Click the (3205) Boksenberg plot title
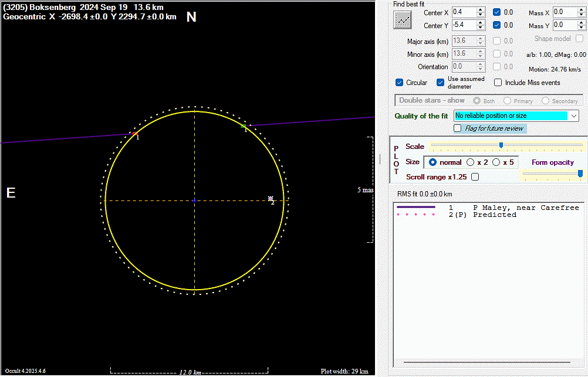 pyautogui.click(x=83, y=8)
